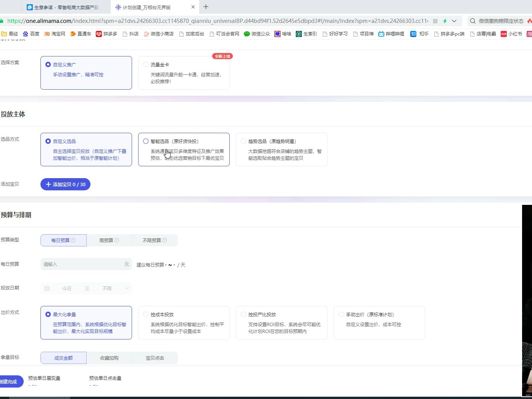Open the 易经 bookmark folder
Image resolution: width=532 pixels, height=399 pixels.
coord(10,34)
